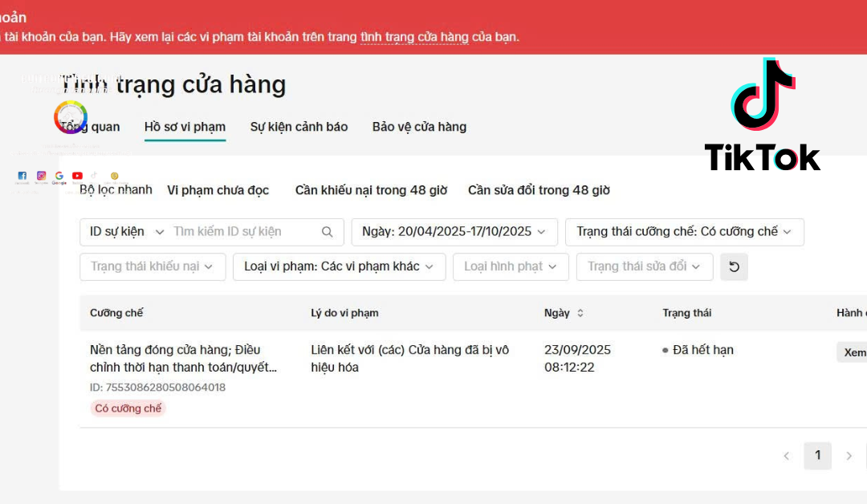Click the Bộ lọc nhanh label
The image size is (867, 504).
[116, 190]
